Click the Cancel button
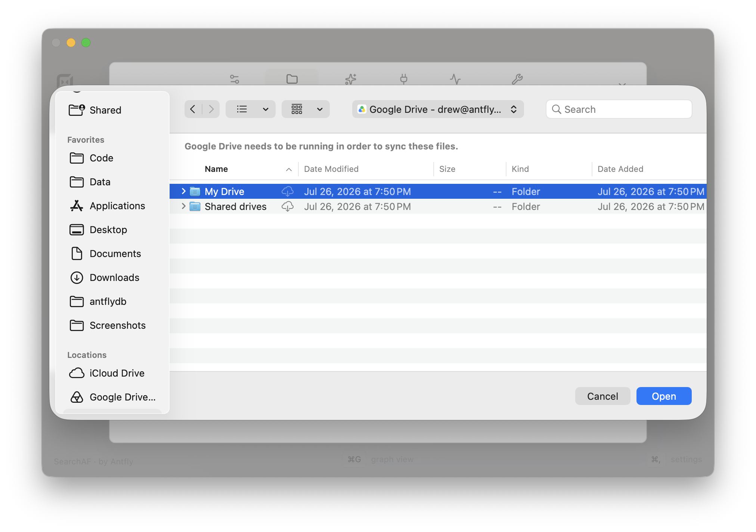 tap(602, 396)
